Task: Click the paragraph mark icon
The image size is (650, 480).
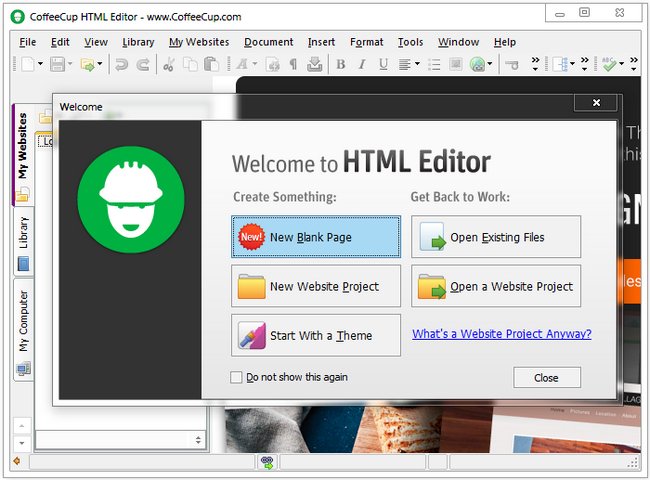Action: [293, 64]
